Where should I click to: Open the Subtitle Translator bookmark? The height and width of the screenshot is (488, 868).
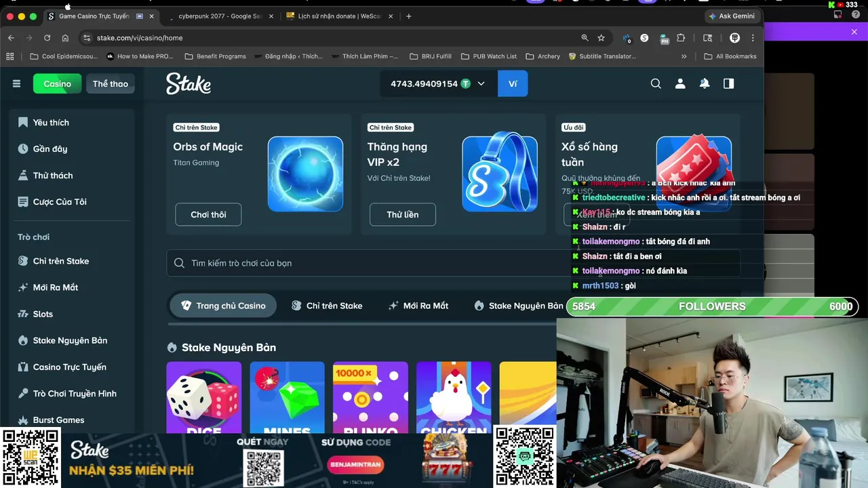click(x=602, y=56)
